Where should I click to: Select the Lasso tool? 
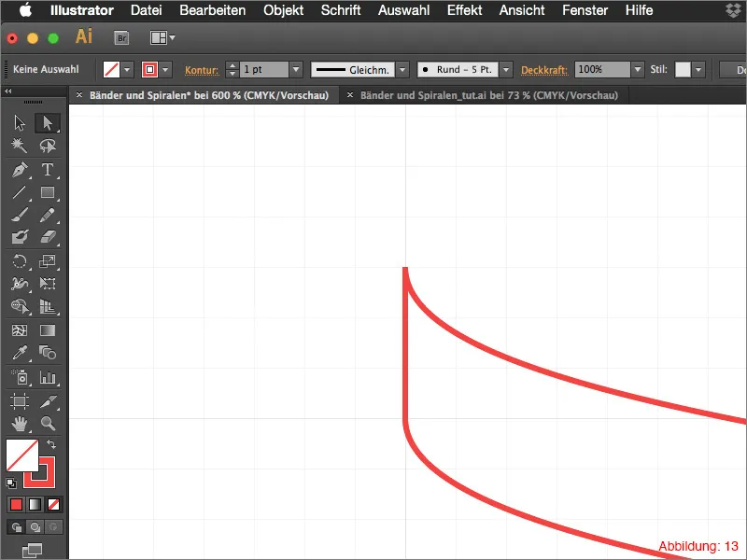pyautogui.click(x=48, y=146)
